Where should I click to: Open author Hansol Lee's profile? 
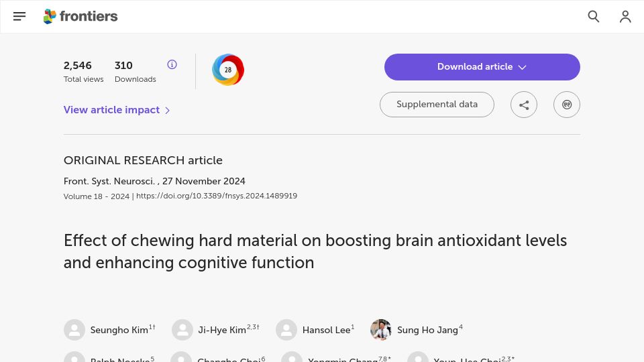pyautogui.click(x=328, y=330)
